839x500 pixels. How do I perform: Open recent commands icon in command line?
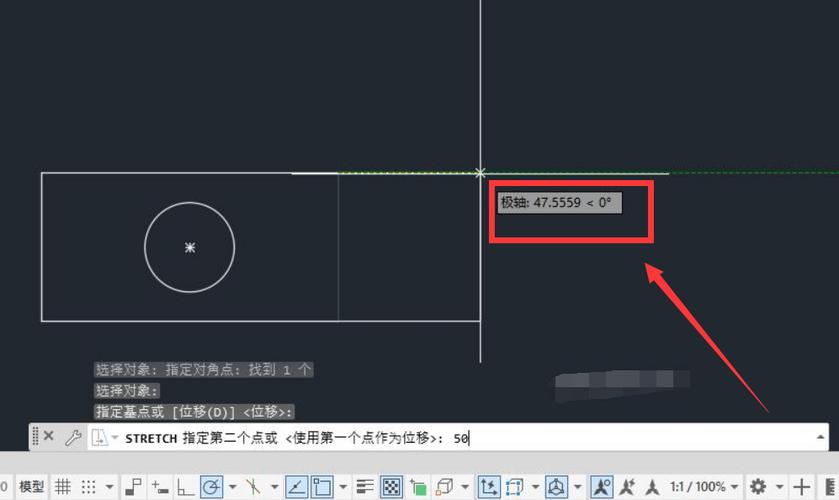(100, 437)
